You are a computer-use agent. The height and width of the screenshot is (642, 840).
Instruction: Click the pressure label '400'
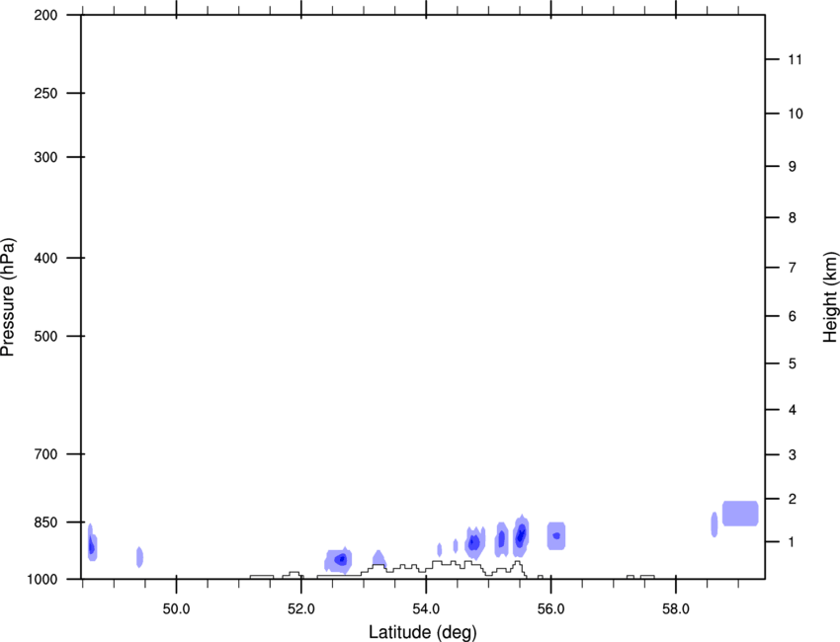tap(45, 258)
